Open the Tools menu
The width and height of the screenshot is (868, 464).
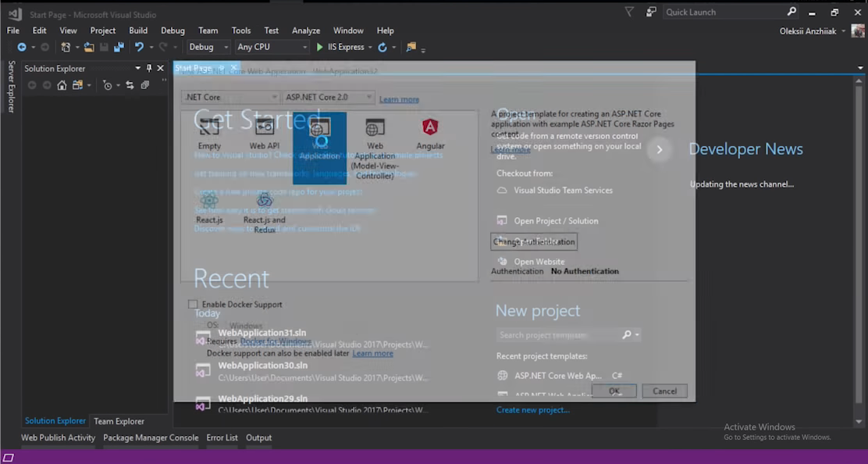tap(240, 30)
